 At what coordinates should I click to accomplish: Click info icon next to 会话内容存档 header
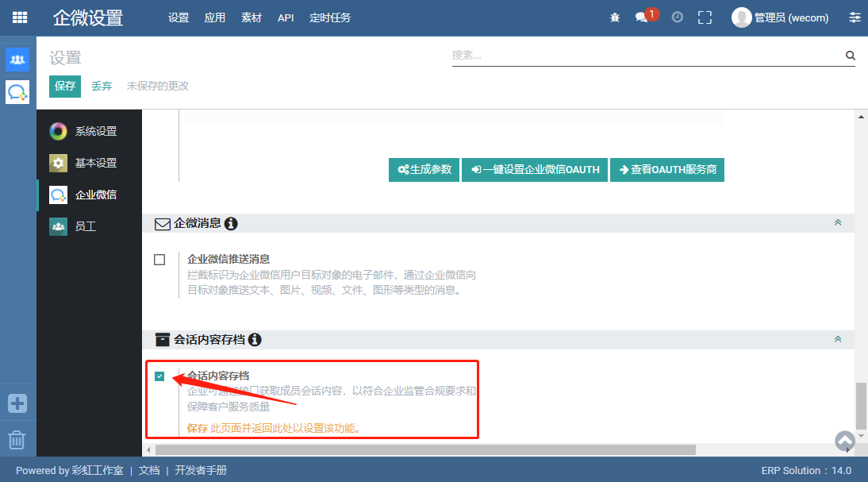(255, 340)
